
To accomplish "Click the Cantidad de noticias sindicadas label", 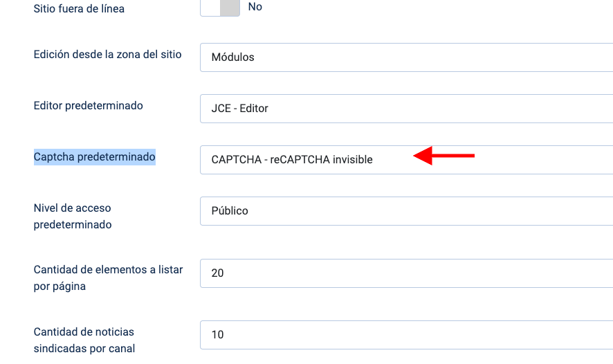I will click(84, 340).
